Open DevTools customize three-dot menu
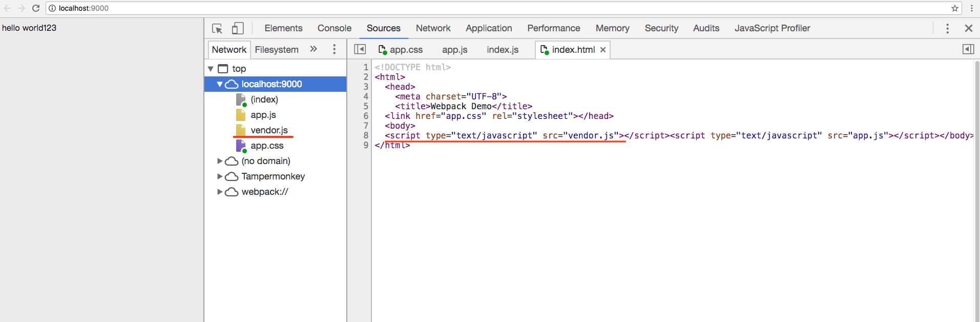Screen dimensions: 980x322 coord(947,28)
